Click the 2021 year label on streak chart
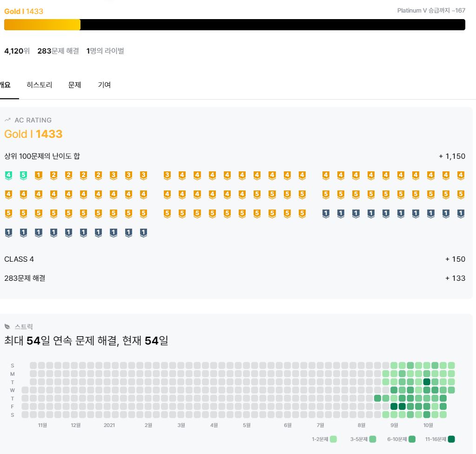 tap(109, 425)
